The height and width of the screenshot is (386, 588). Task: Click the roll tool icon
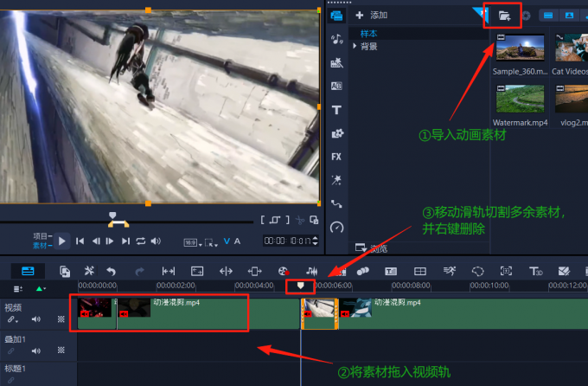(226, 271)
